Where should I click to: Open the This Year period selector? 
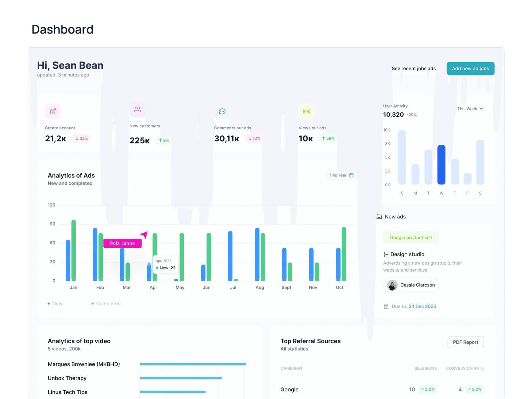(x=341, y=175)
